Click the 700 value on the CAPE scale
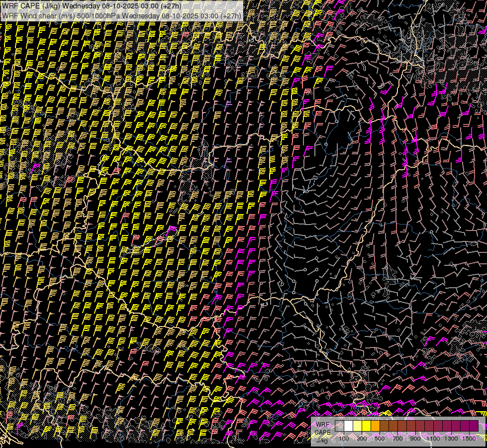487x448 pixels. point(397,439)
